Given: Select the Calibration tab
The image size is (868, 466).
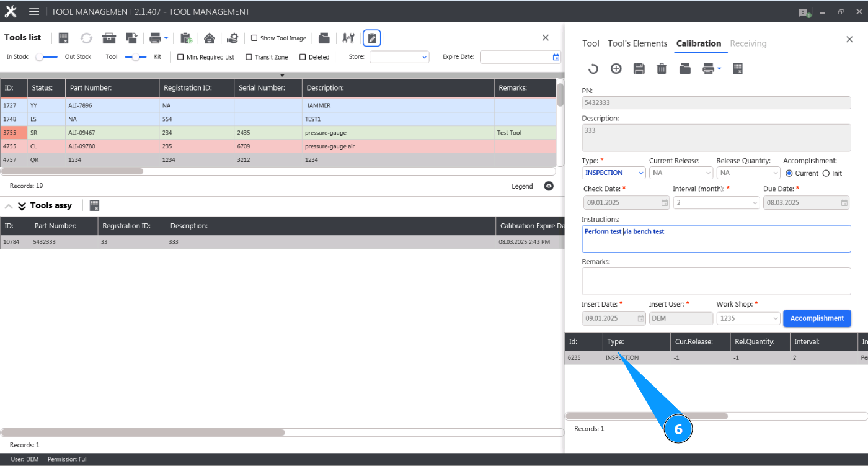Looking at the screenshot, I should tap(699, 43).
